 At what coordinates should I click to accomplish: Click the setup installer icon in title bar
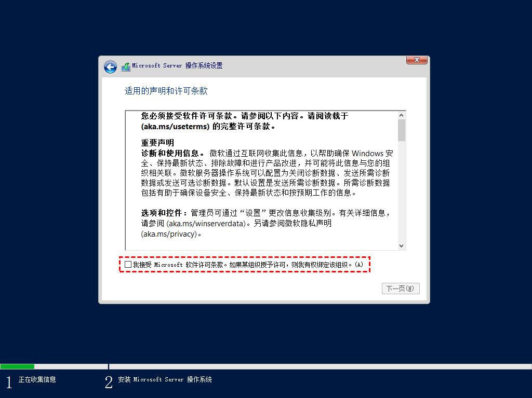coord(126,67)
